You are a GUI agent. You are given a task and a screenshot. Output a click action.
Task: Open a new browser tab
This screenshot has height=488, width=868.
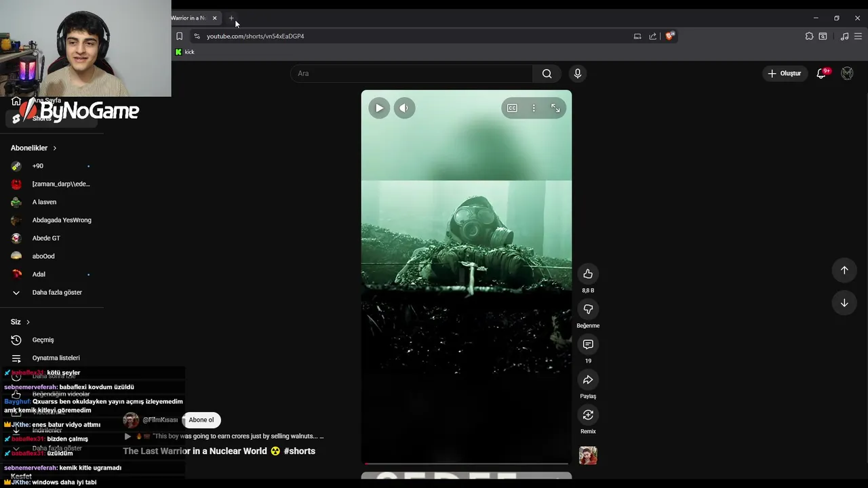[x=231, y=18]
